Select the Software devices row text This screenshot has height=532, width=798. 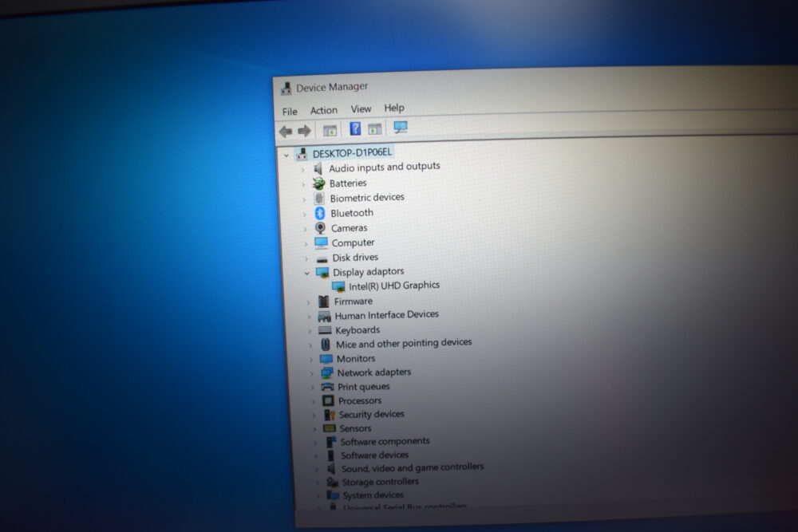374,455
